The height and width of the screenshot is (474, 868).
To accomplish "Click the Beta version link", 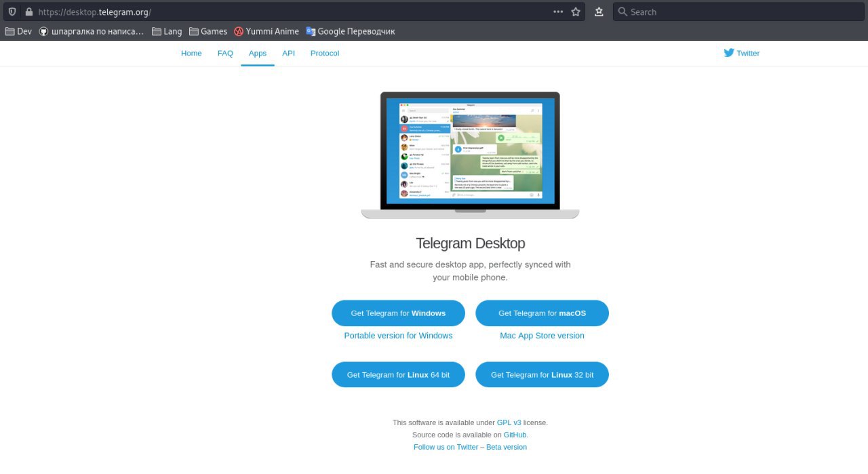I will pos(506,447).
